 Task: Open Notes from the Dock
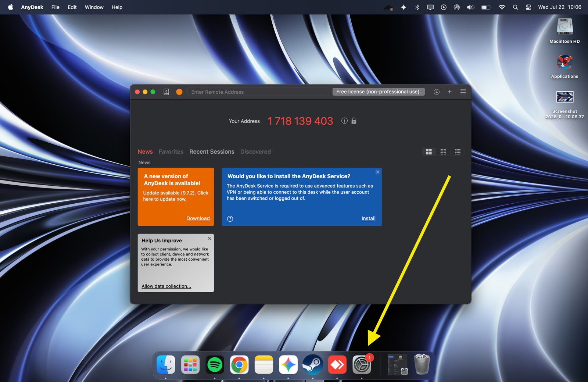(263, 365)
